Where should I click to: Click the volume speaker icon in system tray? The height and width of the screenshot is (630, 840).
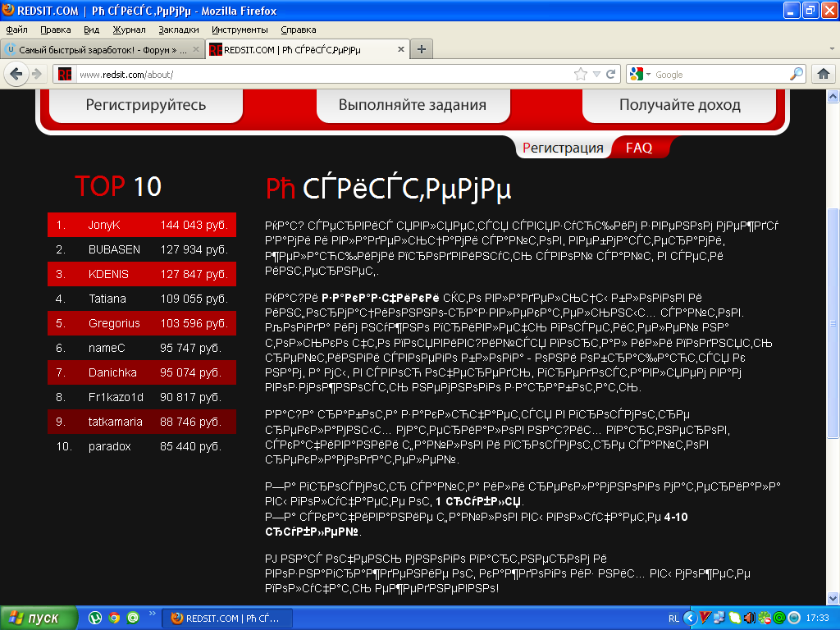point(750,618)
